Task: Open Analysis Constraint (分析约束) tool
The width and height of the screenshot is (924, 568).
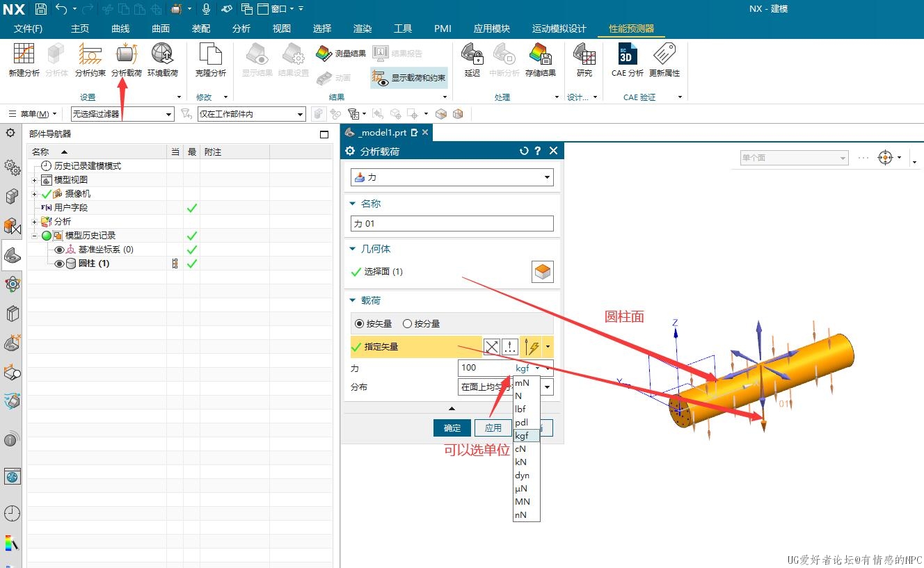Action: [90, 59]
